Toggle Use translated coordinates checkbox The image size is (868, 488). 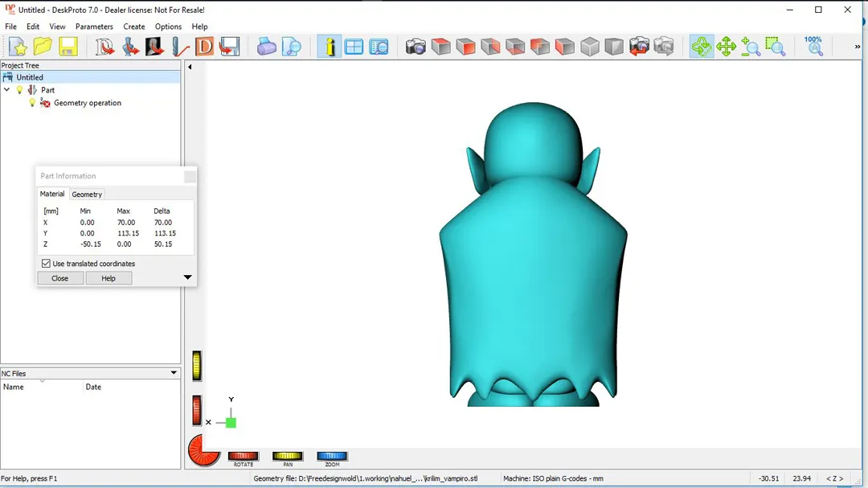pos(46,264)
